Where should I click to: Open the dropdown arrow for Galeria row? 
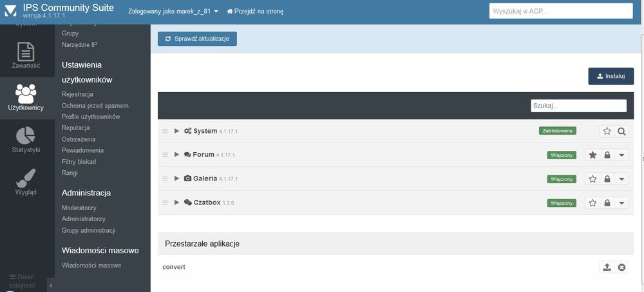point(621,179)
